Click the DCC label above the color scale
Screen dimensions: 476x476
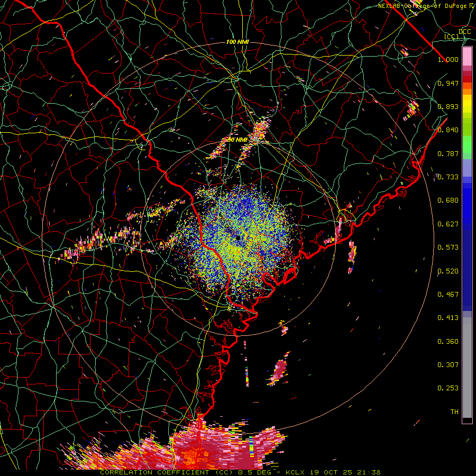464,32
